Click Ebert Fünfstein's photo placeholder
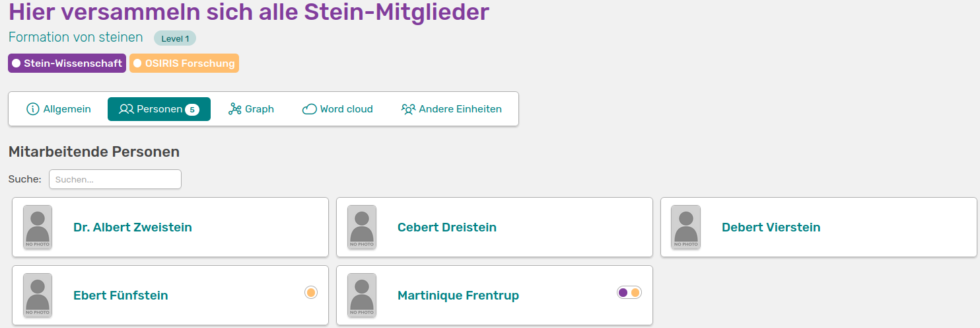 point(38,295)
